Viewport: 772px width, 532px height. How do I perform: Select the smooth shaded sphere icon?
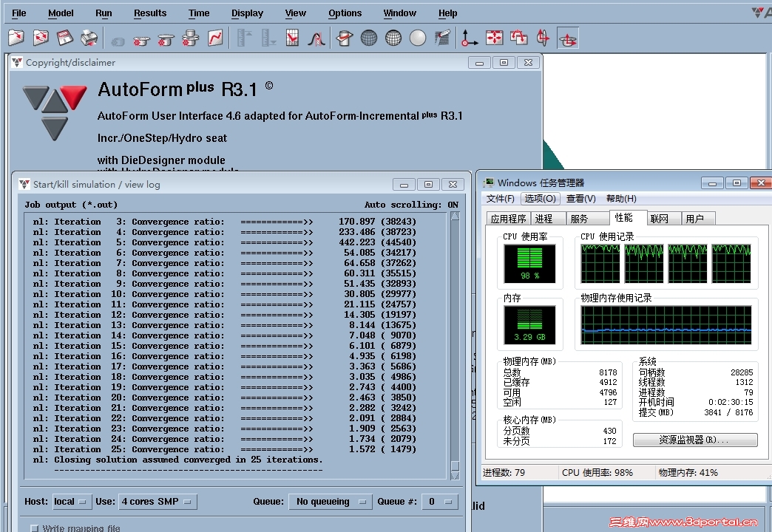[418, 38]
